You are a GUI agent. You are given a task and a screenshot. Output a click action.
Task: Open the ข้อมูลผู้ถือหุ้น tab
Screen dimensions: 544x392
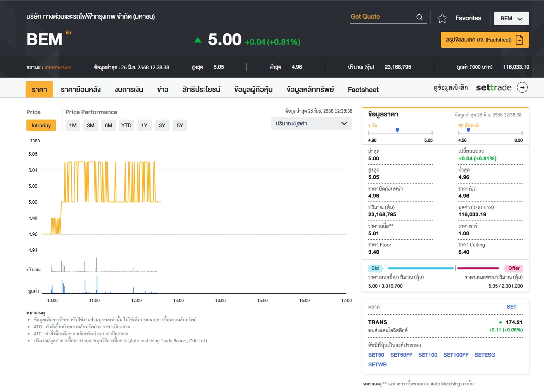[253, 89]
